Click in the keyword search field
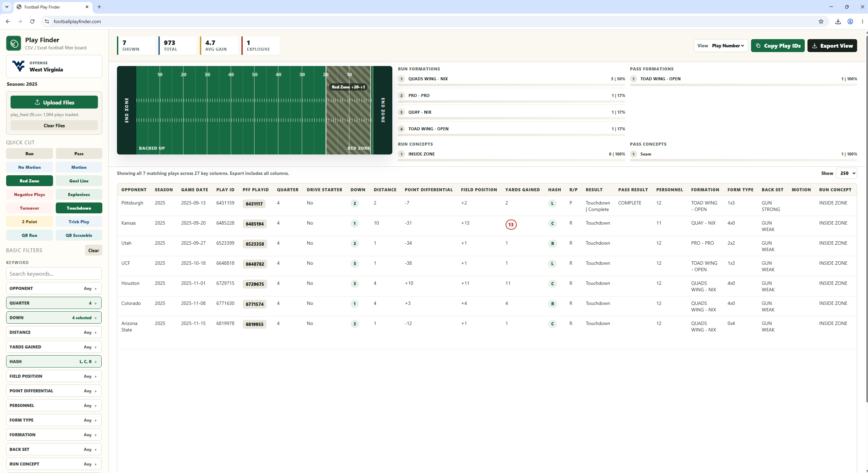The image size is (868, 473). click(x=54, y=274)
